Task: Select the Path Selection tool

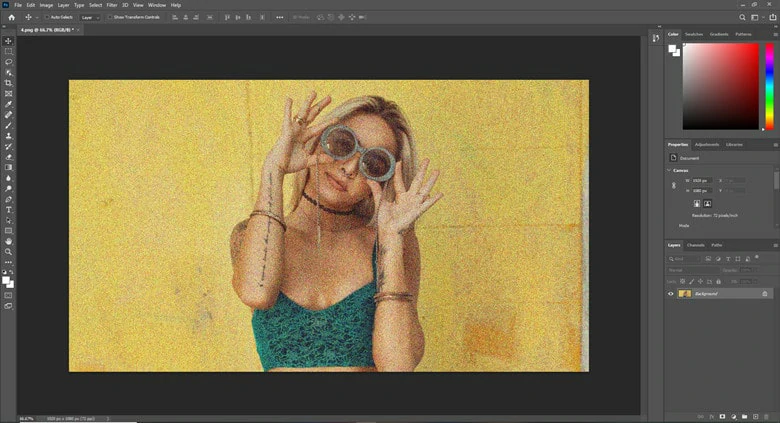Action: point(8,220)
